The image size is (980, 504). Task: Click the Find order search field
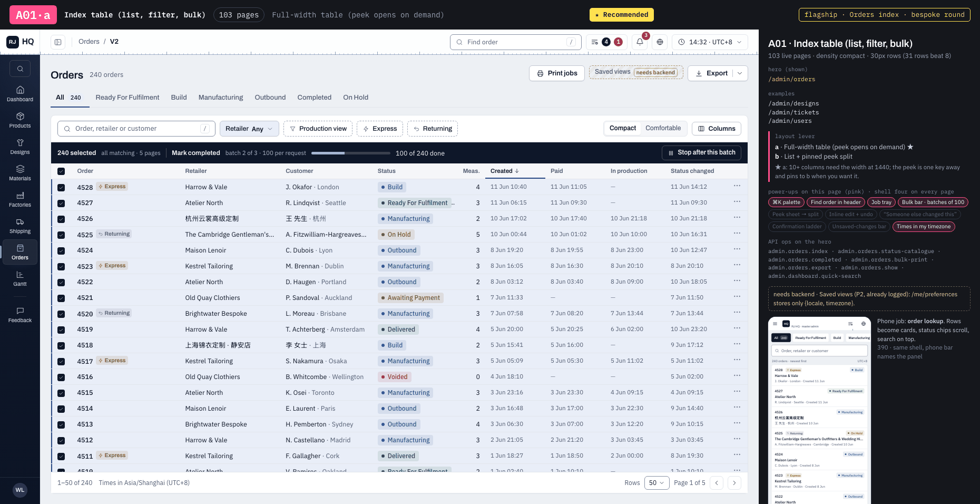pyautogui.click(x=515, y=42)
